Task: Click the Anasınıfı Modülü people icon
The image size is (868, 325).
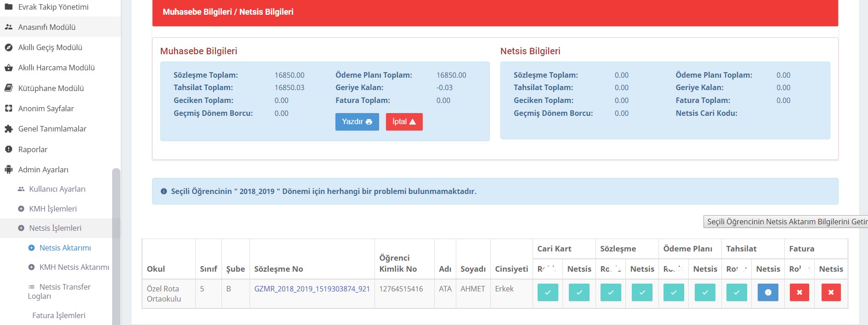Action: (x=8, y=27)
